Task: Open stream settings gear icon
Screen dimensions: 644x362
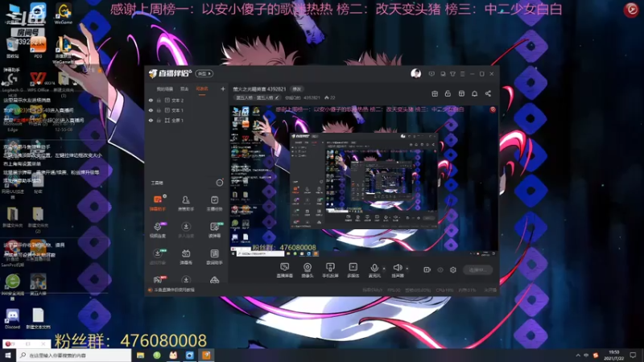Action: tap(453, 269)
